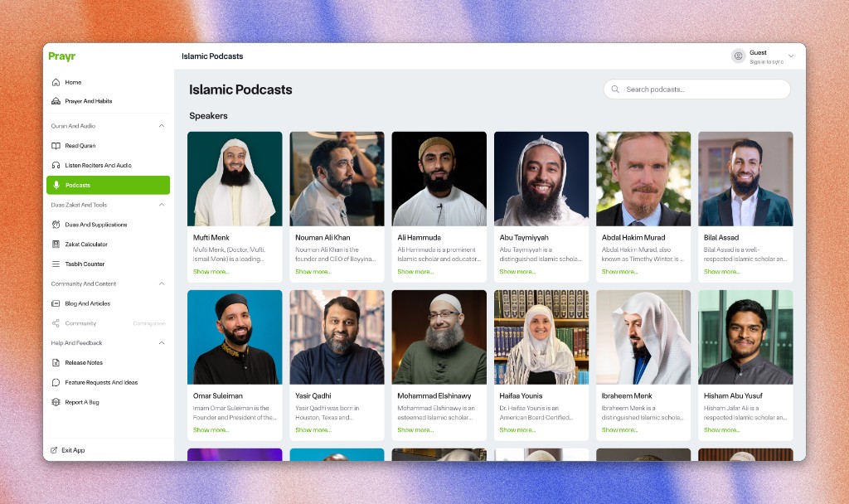The height and width of the screenshot is (504, 849).
Task: Click the Home house icon
Action: point(56,82)
